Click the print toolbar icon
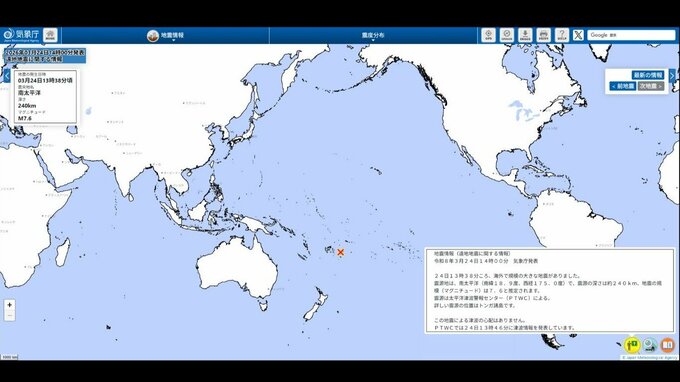Viewport: 680px width, 382px height. click(x=543, y=35)
